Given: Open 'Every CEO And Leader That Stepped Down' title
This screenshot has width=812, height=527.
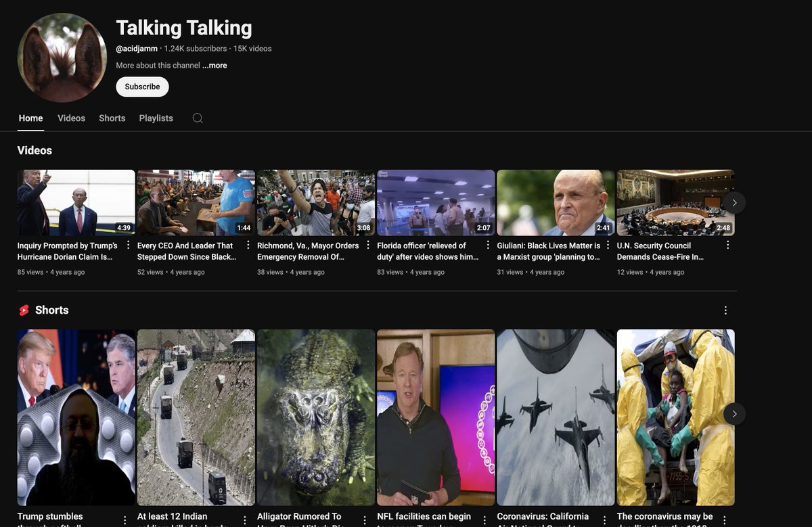Looking at the screenshot, I should coord(187,251).
